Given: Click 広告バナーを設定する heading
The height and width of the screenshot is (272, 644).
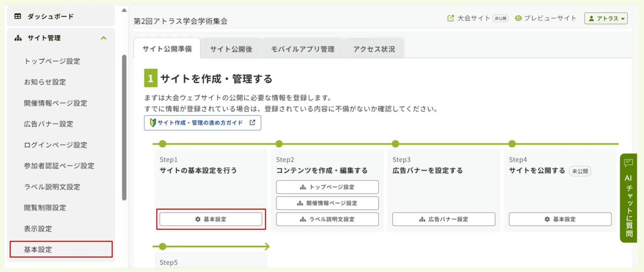Looking at the screenshot, I should click(x=428, y=170).
